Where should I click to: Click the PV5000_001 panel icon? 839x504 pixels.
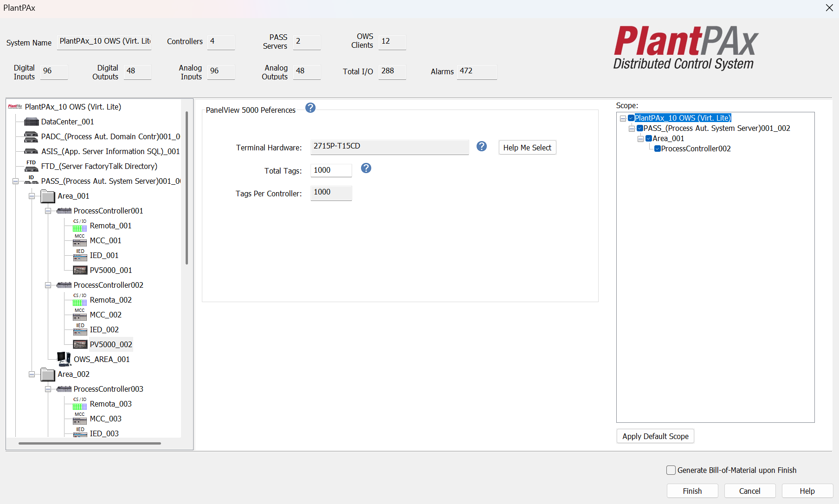pos(80,270)
